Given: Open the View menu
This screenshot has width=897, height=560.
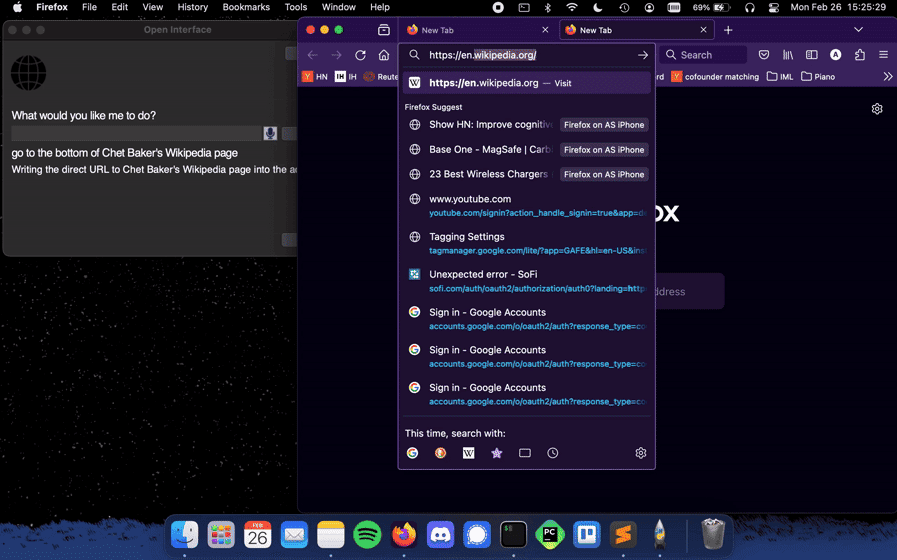Looking at the screenshot, I should tap(152, 7).
